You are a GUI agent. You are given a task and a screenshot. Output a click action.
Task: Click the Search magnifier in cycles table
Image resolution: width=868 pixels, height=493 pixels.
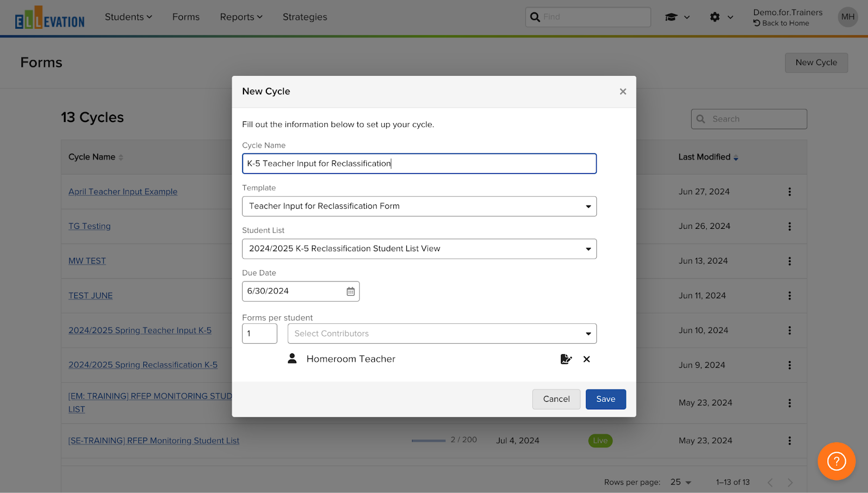[701, 119]
